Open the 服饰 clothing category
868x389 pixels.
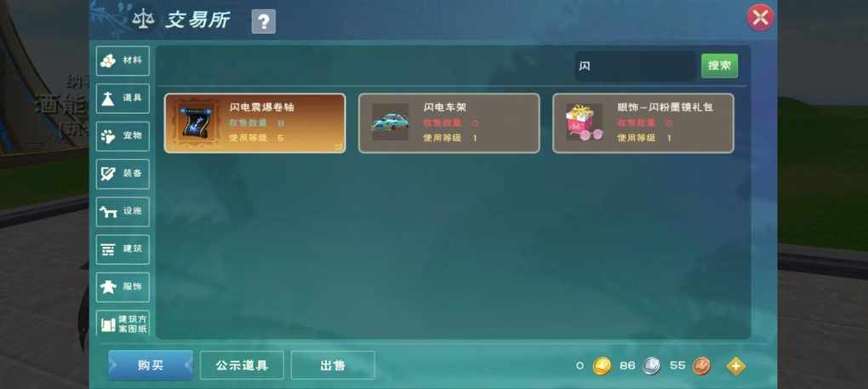pos(123,287)
